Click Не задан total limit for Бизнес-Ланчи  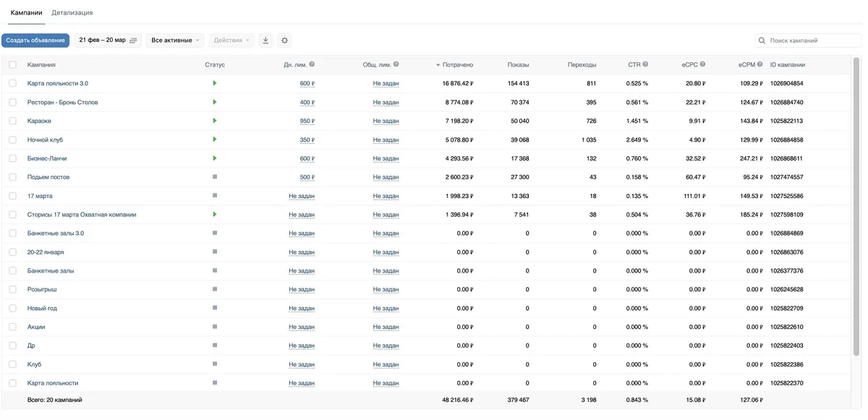(386, 158)
